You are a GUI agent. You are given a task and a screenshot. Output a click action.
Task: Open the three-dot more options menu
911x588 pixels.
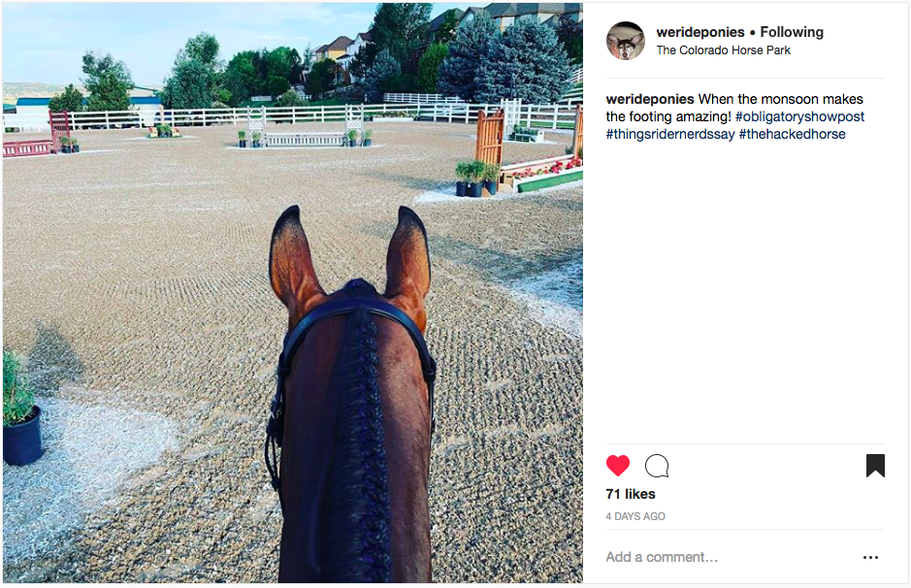[870, 557]
